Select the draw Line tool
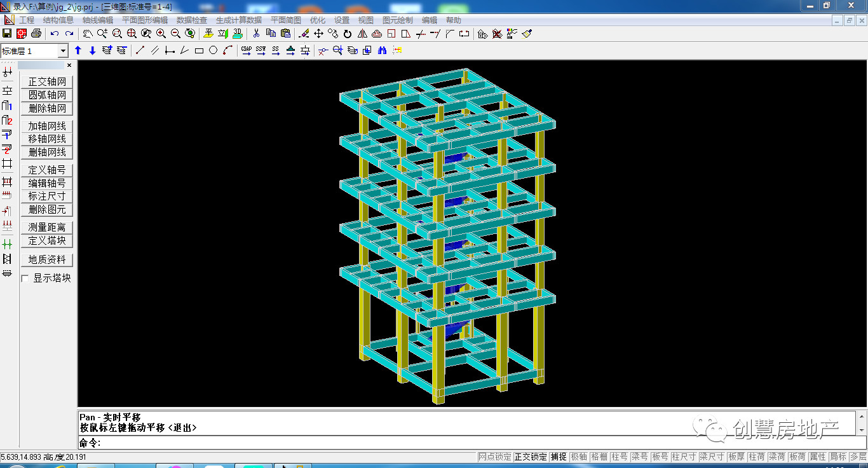This screenshot has height=468, width=868. click(140, 50)
